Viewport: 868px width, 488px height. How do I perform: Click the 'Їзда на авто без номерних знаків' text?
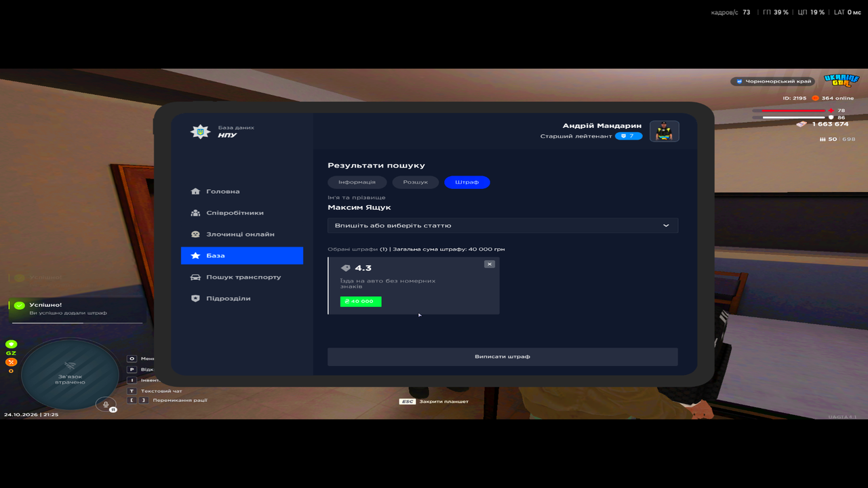pos(388,283)
